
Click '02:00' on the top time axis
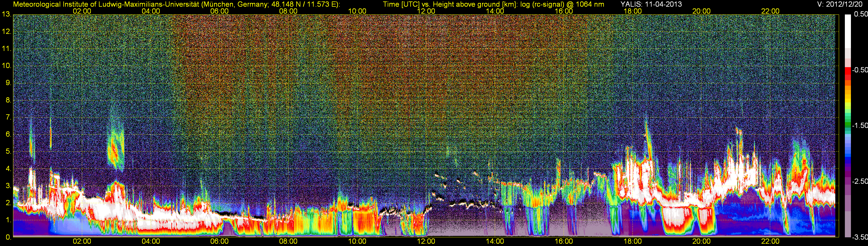click(x=82, y=11)
